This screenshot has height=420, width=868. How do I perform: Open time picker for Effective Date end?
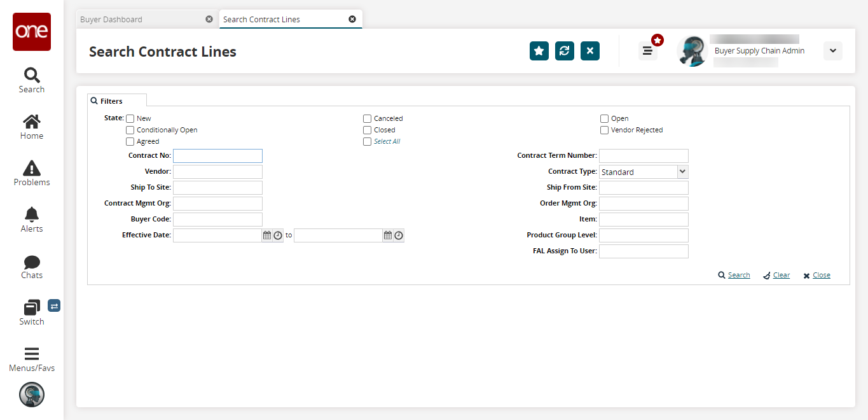399,235
